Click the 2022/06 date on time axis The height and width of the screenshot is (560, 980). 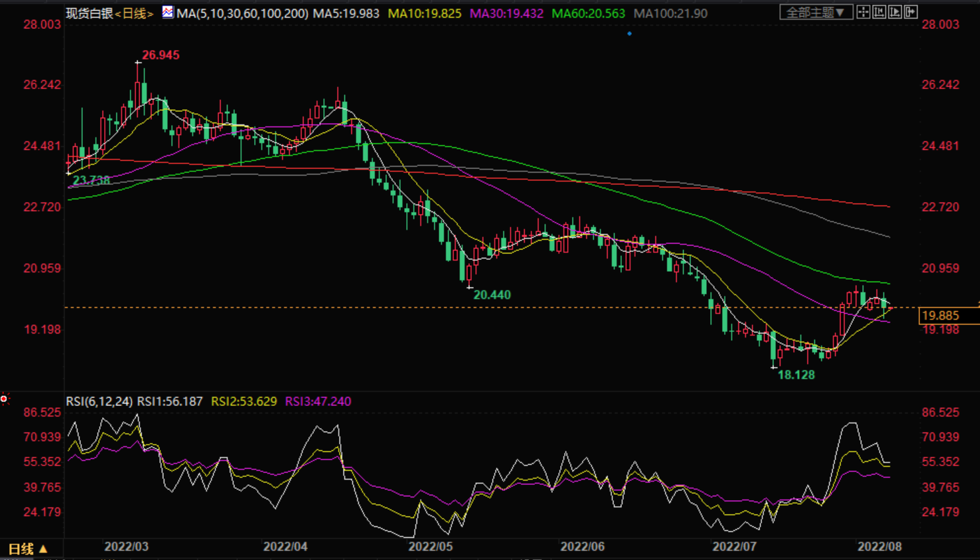pyautogui.click(x=582, y=547)
